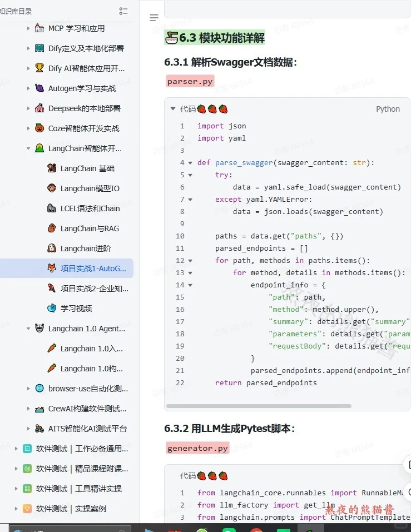
Task: Click the 代码 label of the generator.py block
Action: [187, 476]
